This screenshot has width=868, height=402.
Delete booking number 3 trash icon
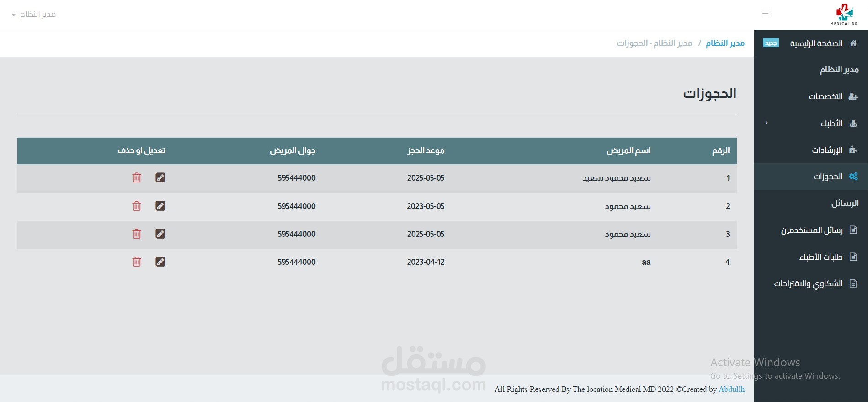(x=137, y=234)
